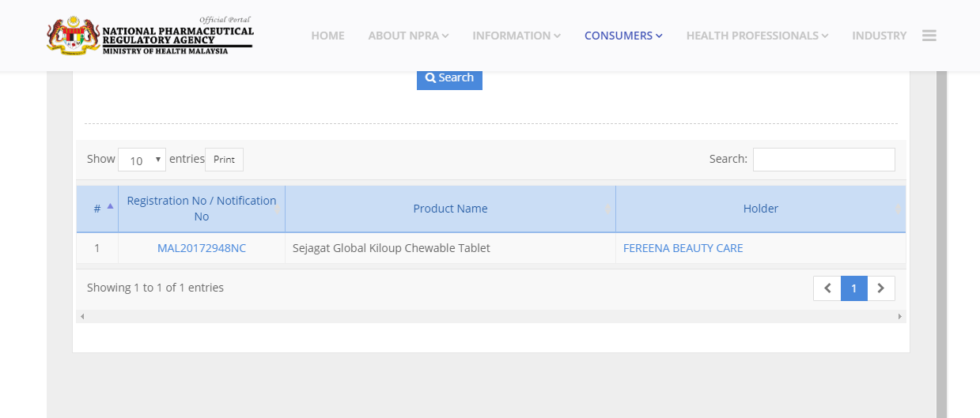
Task: Click the horizontal scrollbar left arrow
Action: click(81, 316)
